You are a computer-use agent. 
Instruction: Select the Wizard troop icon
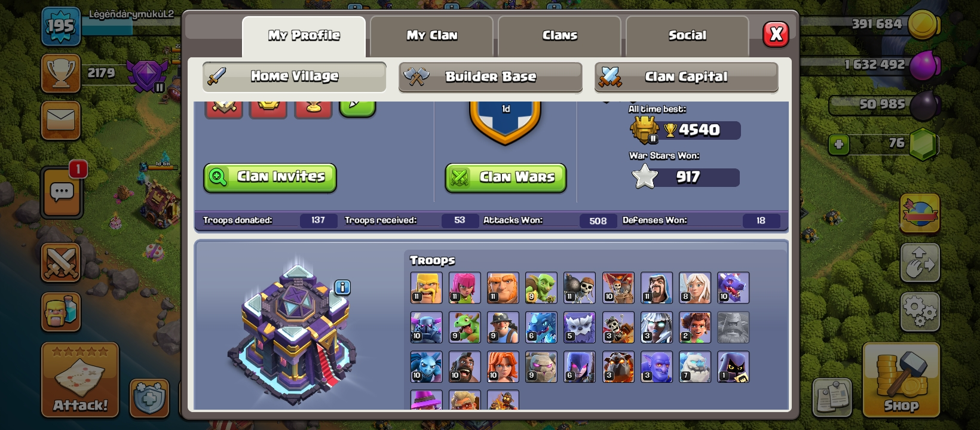coord(656,288)
